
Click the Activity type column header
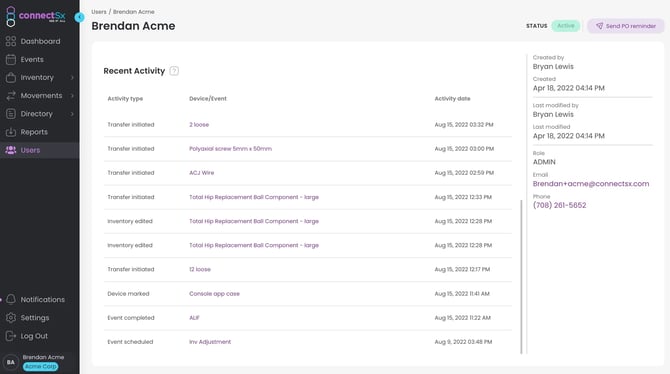125,98
